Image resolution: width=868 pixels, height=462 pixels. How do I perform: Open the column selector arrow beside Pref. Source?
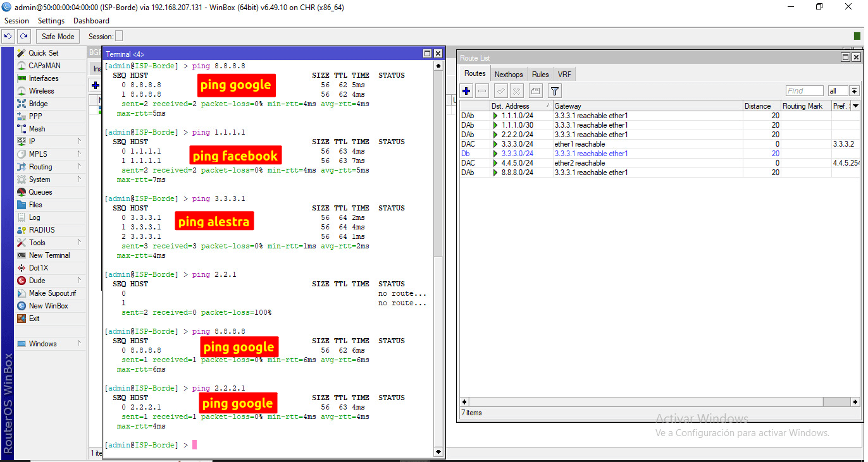pos(856,106)
